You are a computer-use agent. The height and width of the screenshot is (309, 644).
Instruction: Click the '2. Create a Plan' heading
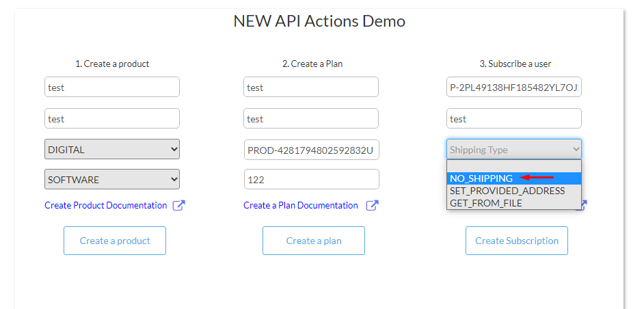click(312, 64)
